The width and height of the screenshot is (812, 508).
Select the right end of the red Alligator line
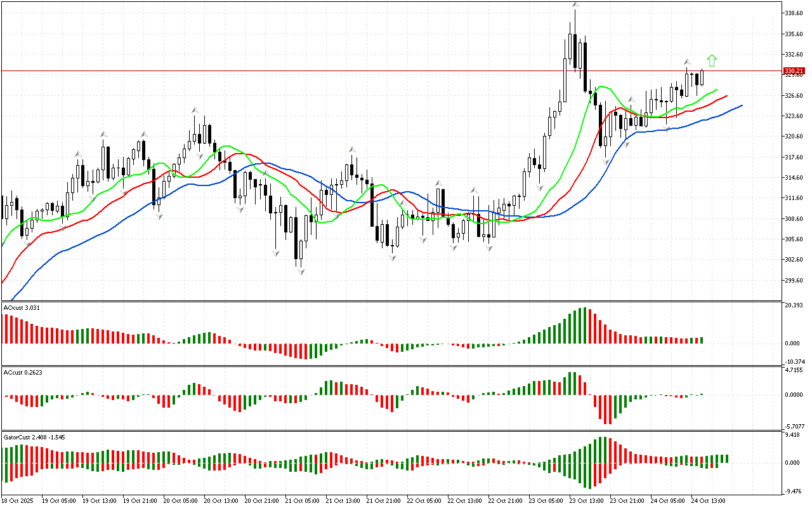tap(727, 95)
